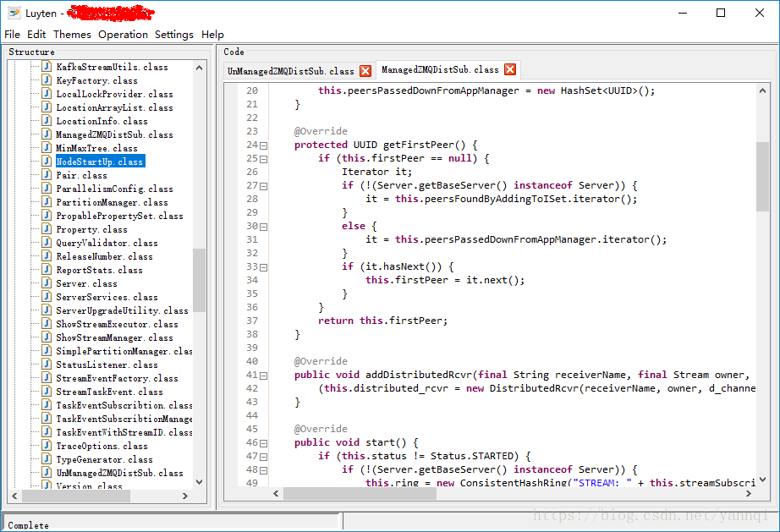Click the class file icon for QueryValidator.class
This screenshot has width=780, height=532.
47,243
